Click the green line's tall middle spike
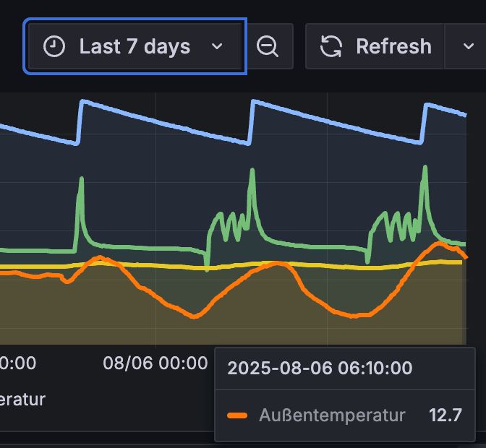This screenshot has height=448, width=486. (x=252, y=171)
